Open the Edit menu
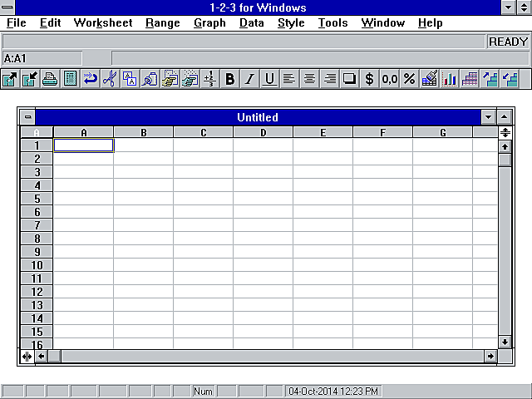The image size is (532, 399). click(x=50, y=22)
